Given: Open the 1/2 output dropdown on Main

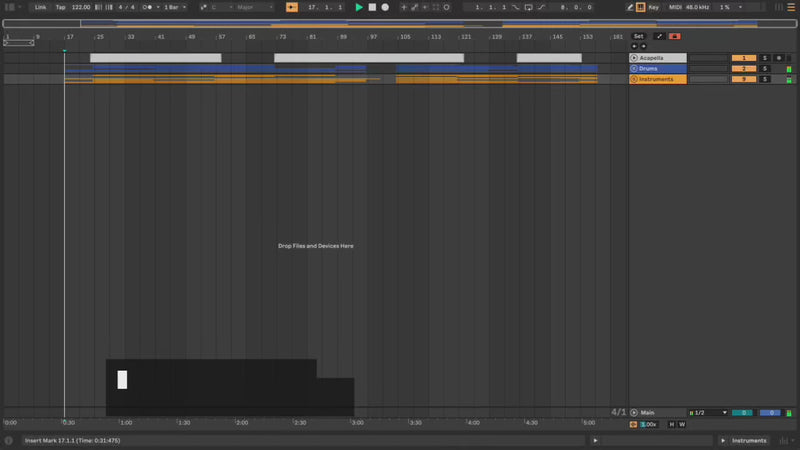Looking at the screenshot, I should (x=706, y=412).
